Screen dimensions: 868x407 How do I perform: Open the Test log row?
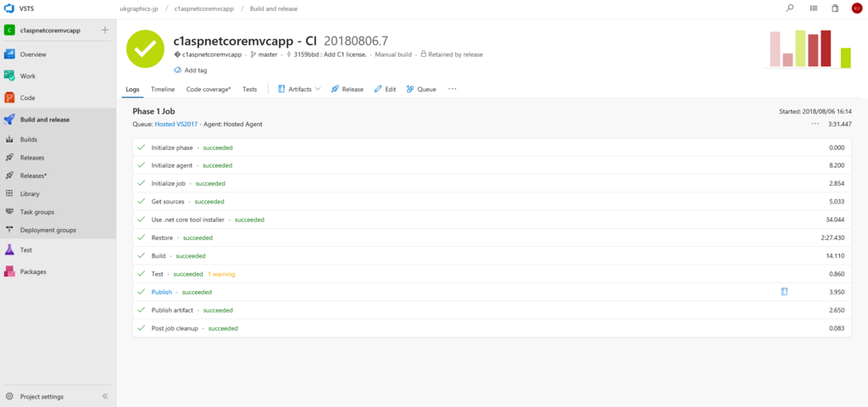coord(492,274)
